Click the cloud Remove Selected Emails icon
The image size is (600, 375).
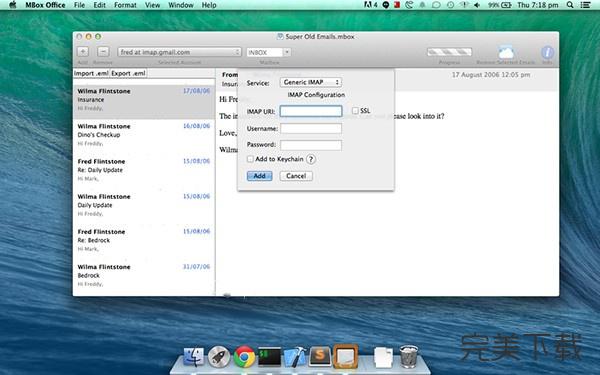pyautogui.click(x=505, y=52)
